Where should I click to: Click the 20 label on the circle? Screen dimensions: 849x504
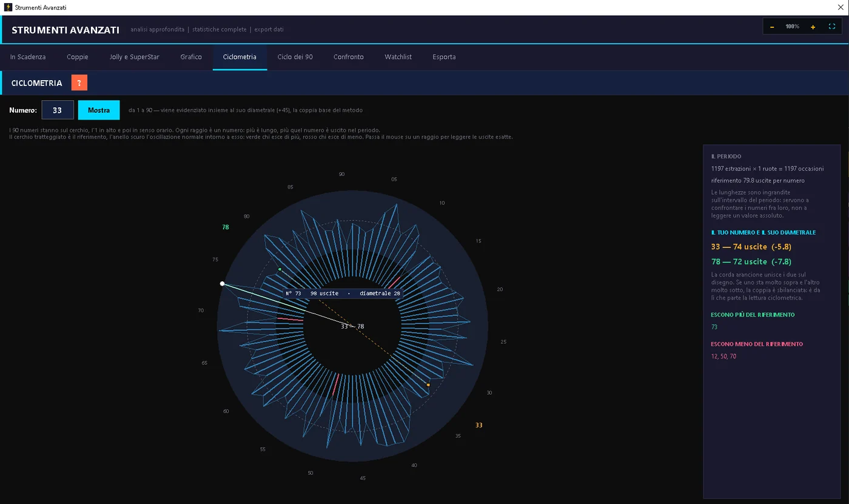coord(500,290)
